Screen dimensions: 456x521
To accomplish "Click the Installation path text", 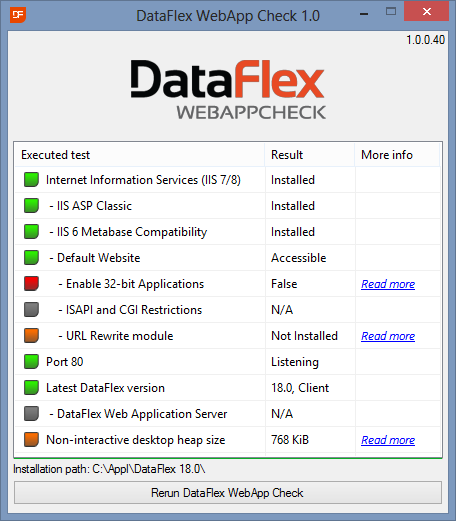I will [109, 469].
